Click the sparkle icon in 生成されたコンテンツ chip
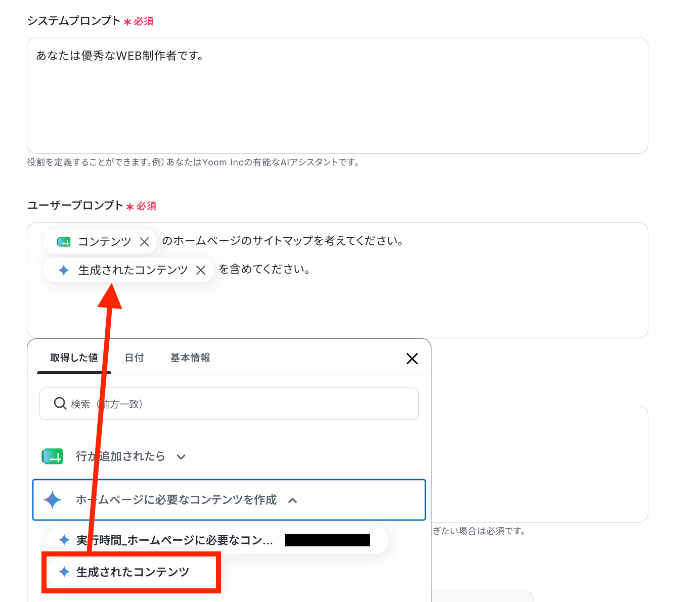Viewport: 700px width, 602px height. (x=64, y=270)
